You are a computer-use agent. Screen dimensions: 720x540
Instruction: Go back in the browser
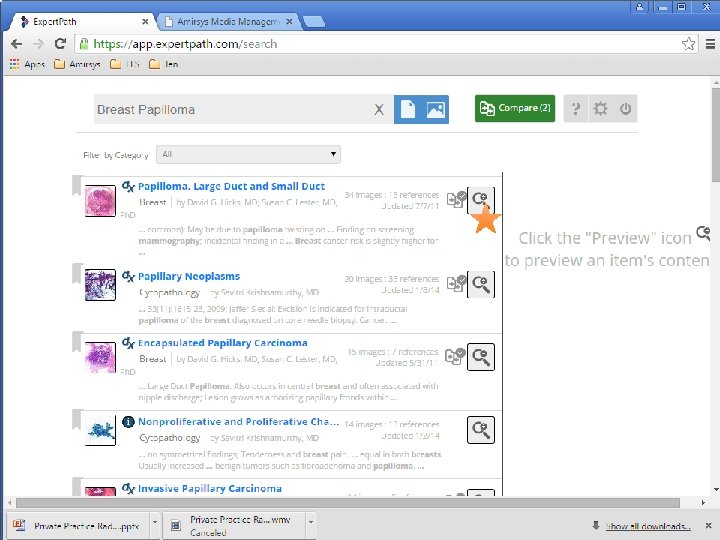[17, 44]
